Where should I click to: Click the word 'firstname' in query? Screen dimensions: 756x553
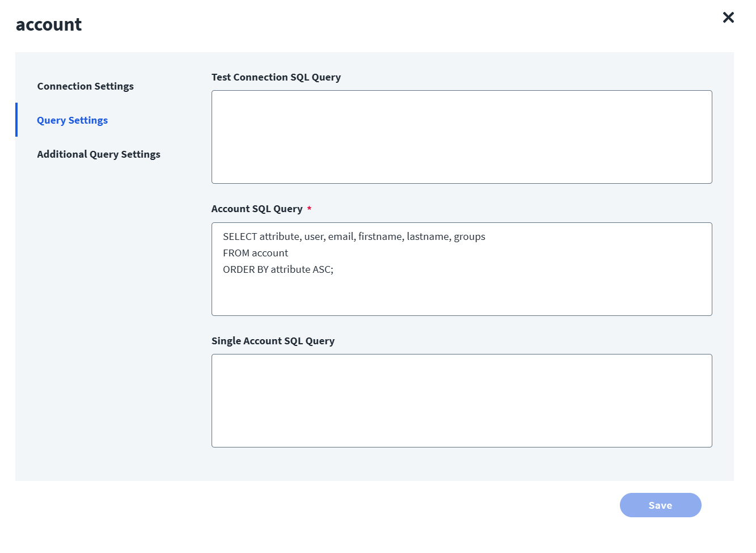pyautogui.click(x=379, y=237)
